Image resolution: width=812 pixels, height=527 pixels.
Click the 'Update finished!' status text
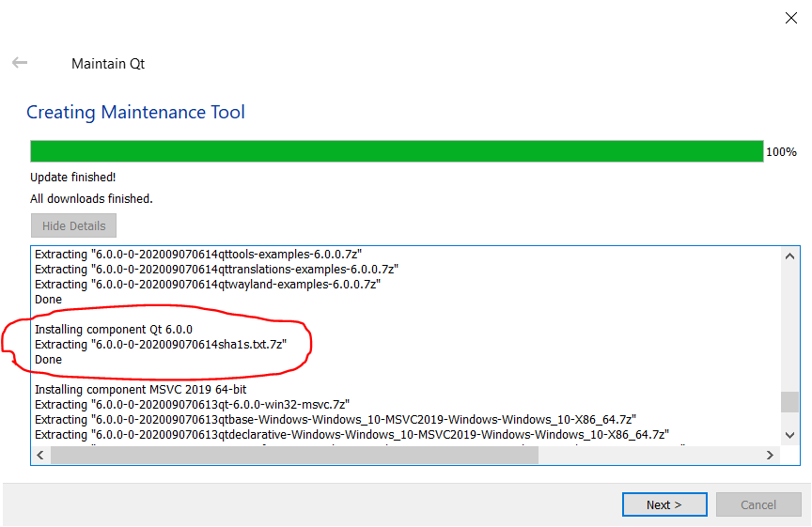pyautogui.click(x=73, y=177)
